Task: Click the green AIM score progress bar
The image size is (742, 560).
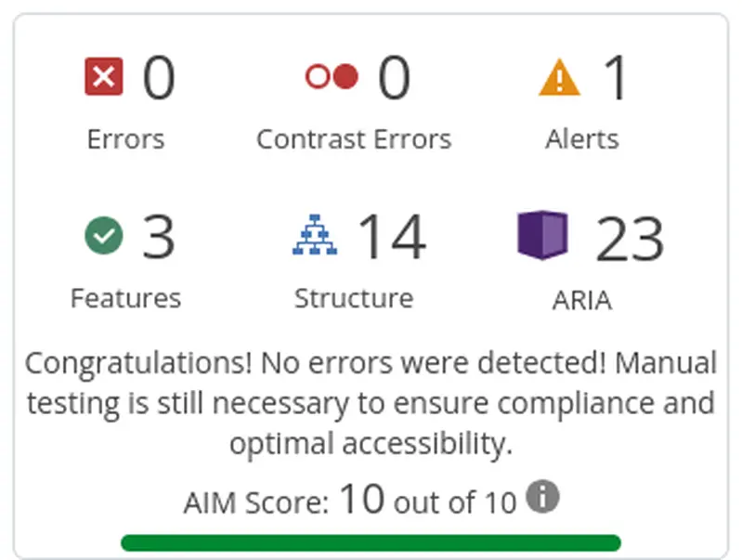Action: point(371,542)
